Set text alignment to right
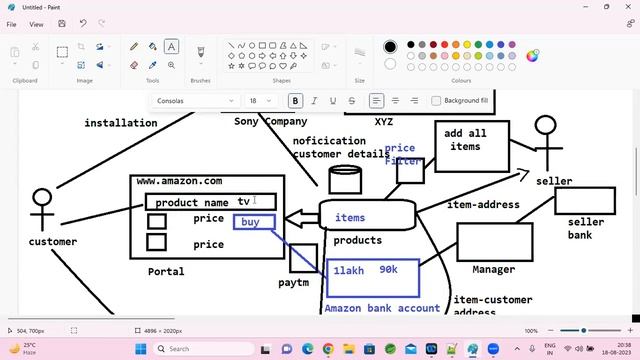Viewport: 640px width, 360px height. click(x=414, y=100)
